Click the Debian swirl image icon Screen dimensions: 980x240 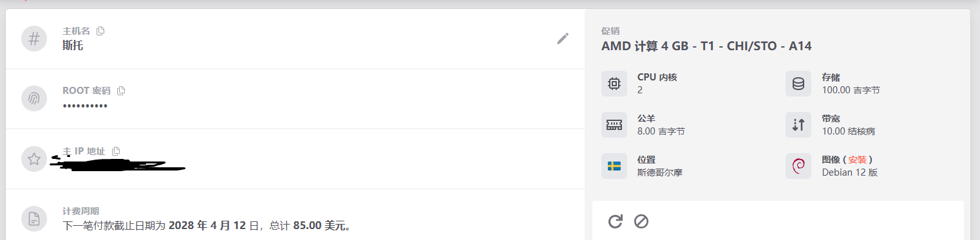(798, 166)
